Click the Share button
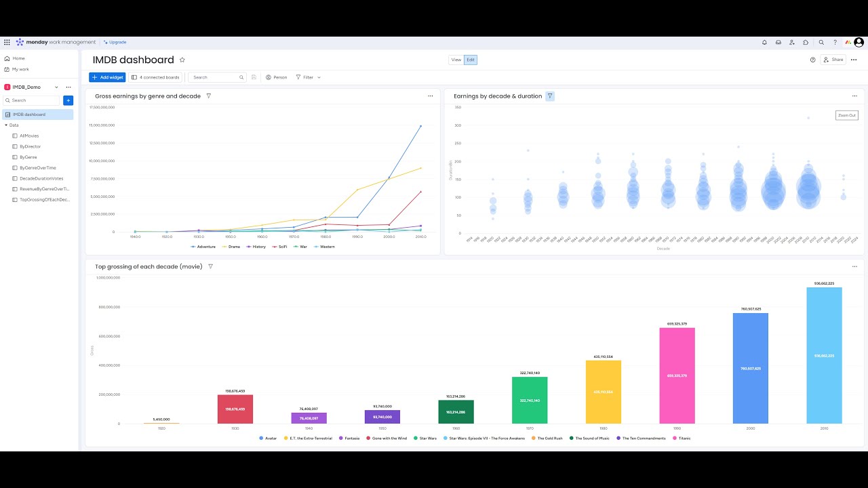The height and width of the screenshot is (488, 868). tap(833, 60)
